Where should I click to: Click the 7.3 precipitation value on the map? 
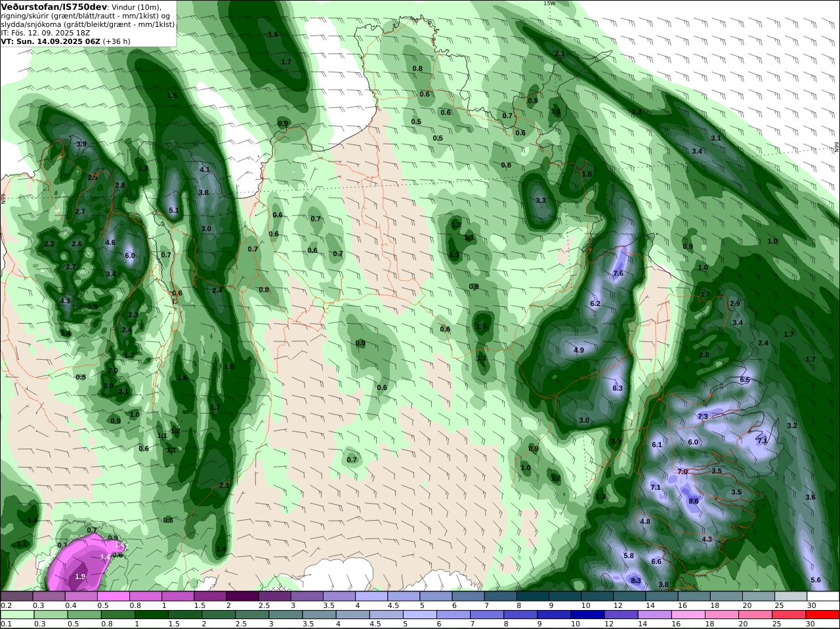click(703, 416)
